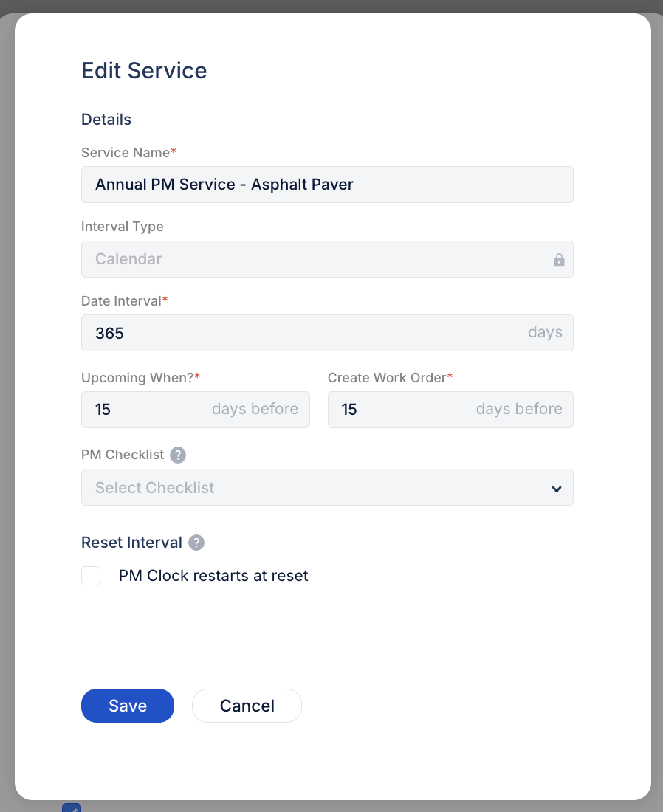Uncheck PM Clock restarts at reset checkbox
The width and height of the screenshot is (663, 812).
pyautogui.click(x=90, y=576)
